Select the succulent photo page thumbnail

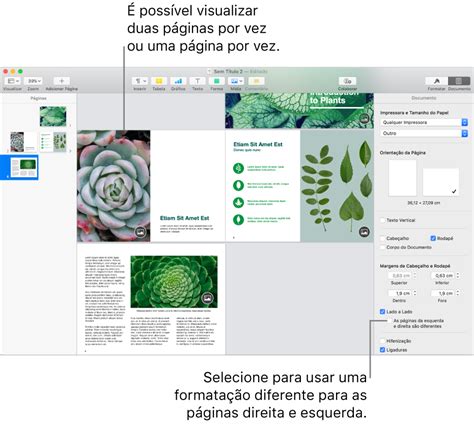[23, 142]
